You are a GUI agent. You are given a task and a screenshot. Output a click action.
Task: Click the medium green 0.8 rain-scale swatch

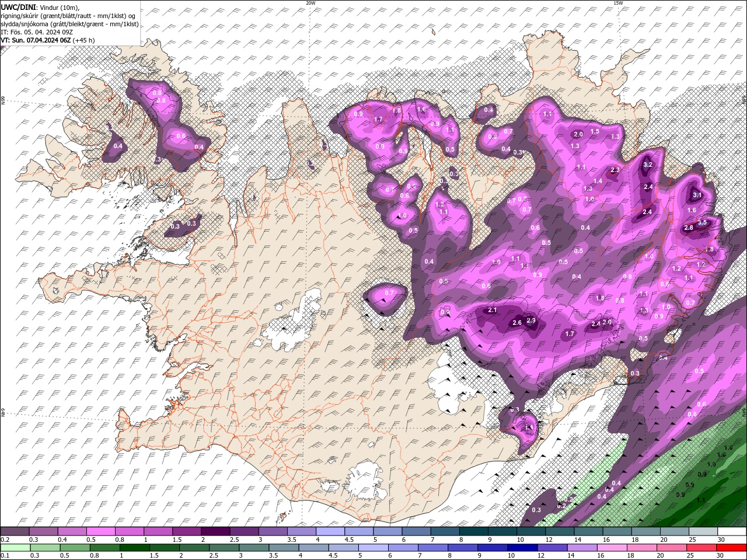[x=104, y=548]
